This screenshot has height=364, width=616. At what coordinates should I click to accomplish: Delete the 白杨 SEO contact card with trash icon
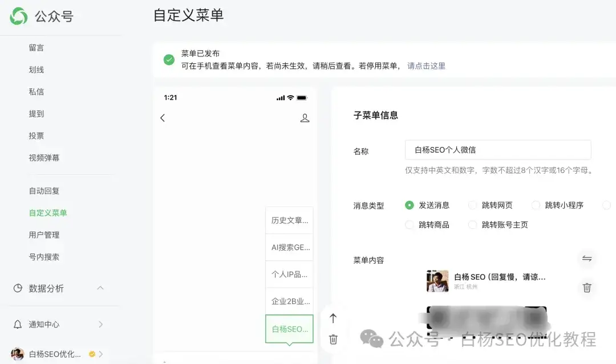point(586,288)
